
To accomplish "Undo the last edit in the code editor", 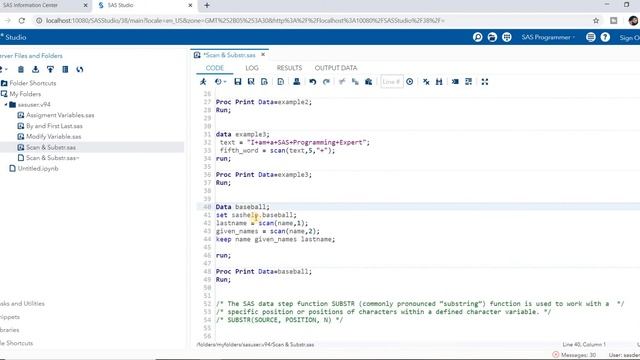I will [313, 82].
